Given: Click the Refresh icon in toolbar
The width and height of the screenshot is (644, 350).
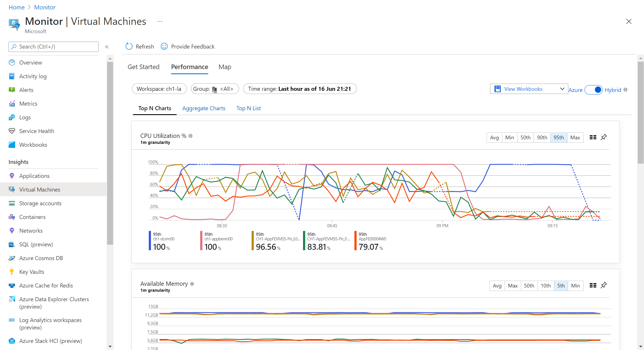Looking at the screenshot, I should (x=129, y=47).
